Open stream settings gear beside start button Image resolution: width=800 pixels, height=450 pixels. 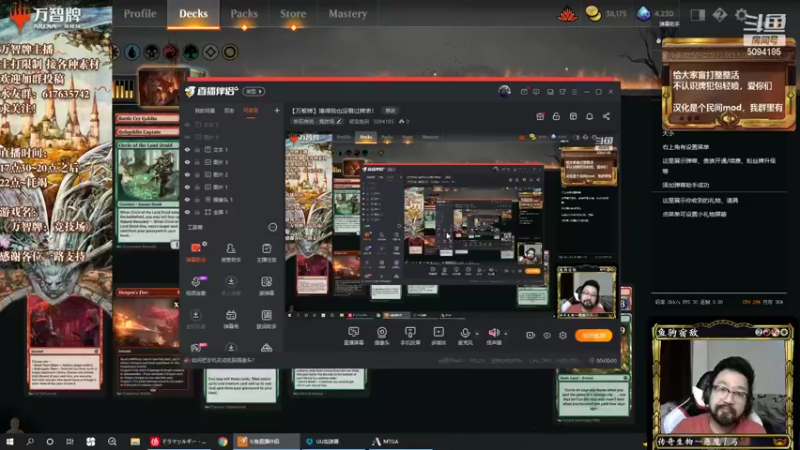tap(563, 335)
